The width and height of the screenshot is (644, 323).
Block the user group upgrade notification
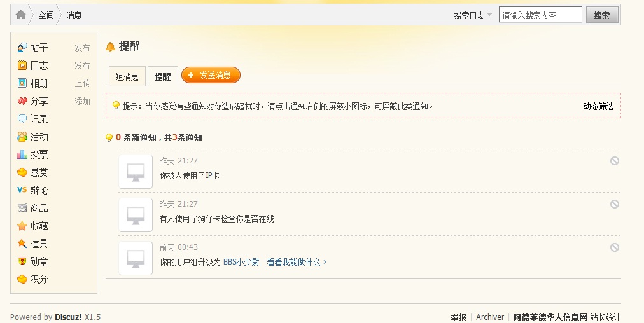[x=614, y=247]
